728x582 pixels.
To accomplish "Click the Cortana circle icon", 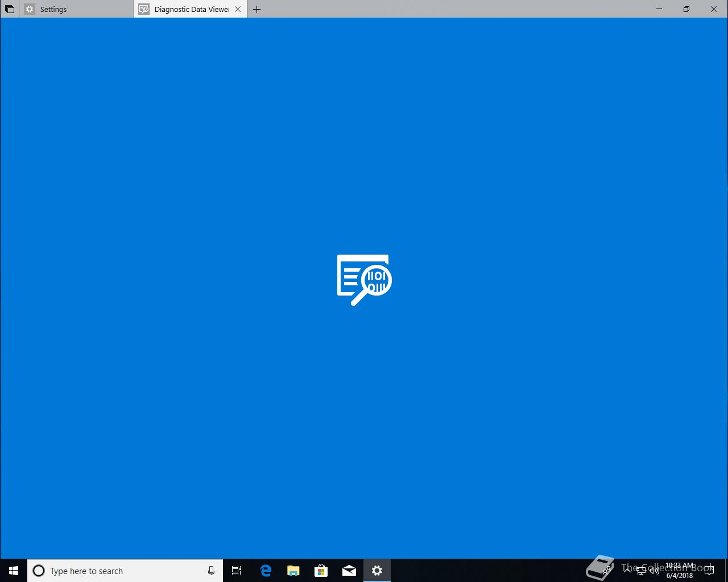I will coord(39,571).
